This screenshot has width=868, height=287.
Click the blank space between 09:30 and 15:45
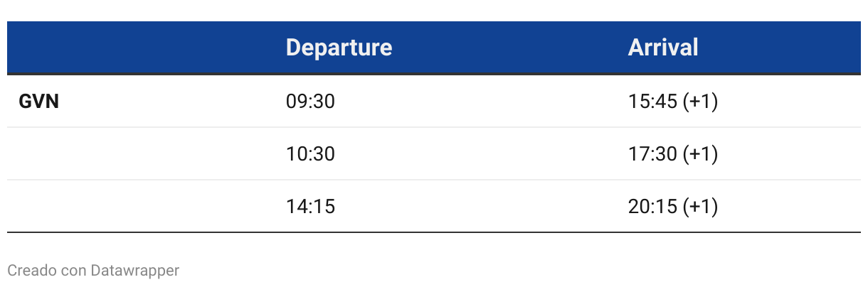pyautogui.click(x=482, y=102)
